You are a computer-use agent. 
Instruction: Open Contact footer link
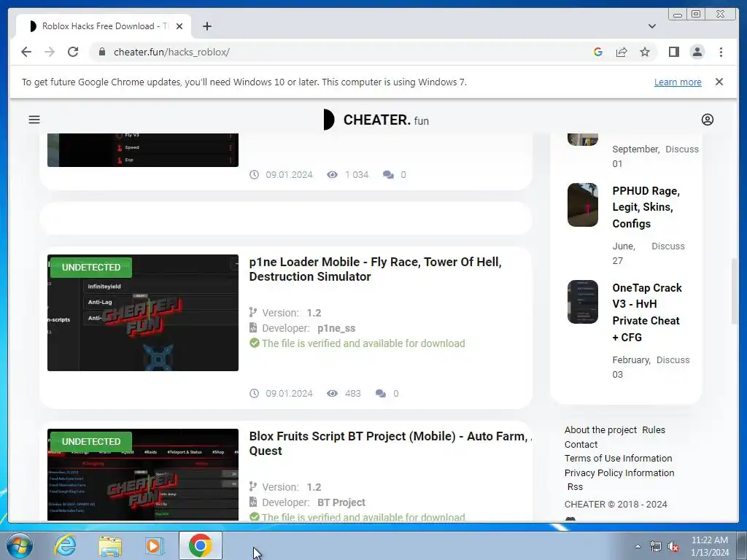(x=581, y=444)
